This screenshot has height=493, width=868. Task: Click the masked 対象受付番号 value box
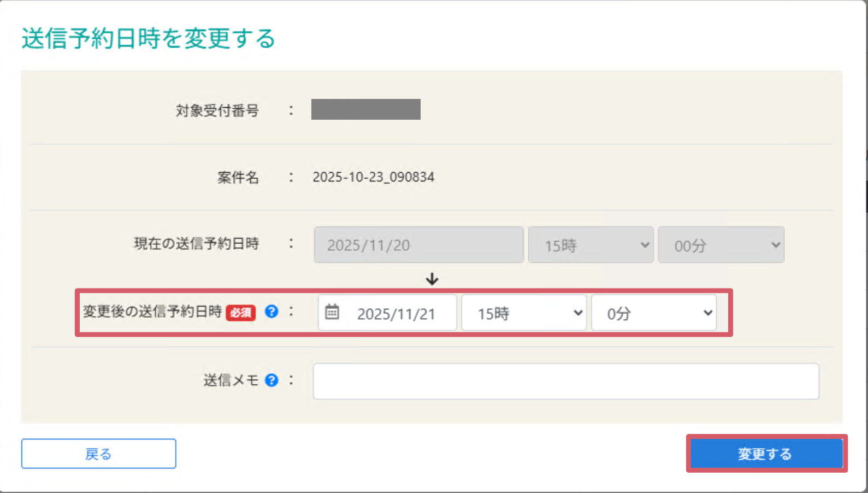pyautogui.click(x=365, y=109)
